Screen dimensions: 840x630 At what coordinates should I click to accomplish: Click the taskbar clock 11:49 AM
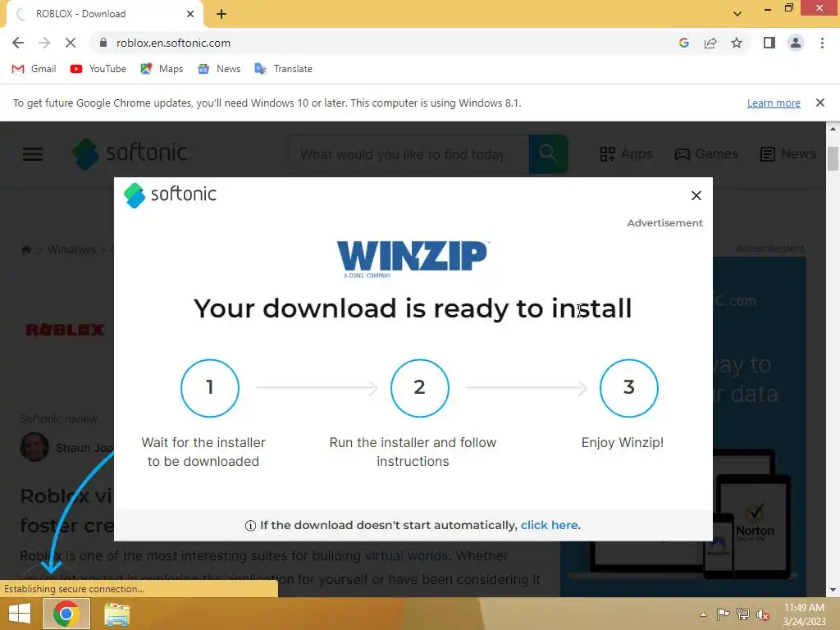point(804,608)
